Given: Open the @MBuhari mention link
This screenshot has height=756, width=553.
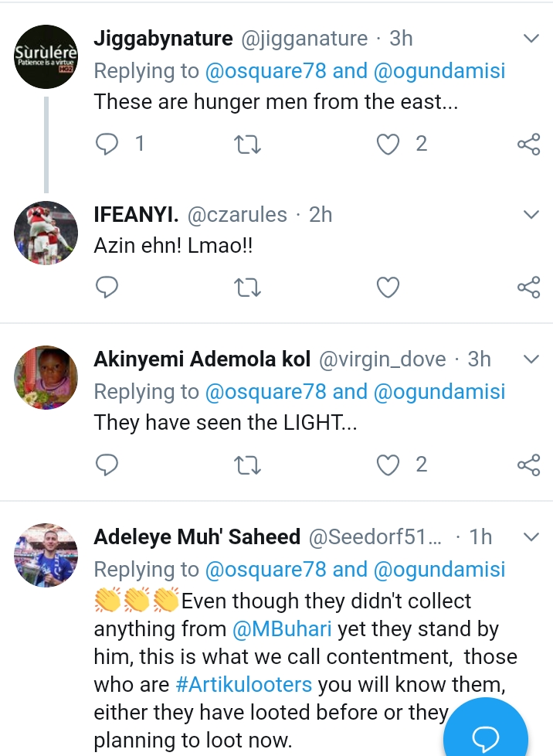Looking at the screenshot, I should (x=282, y=629).
